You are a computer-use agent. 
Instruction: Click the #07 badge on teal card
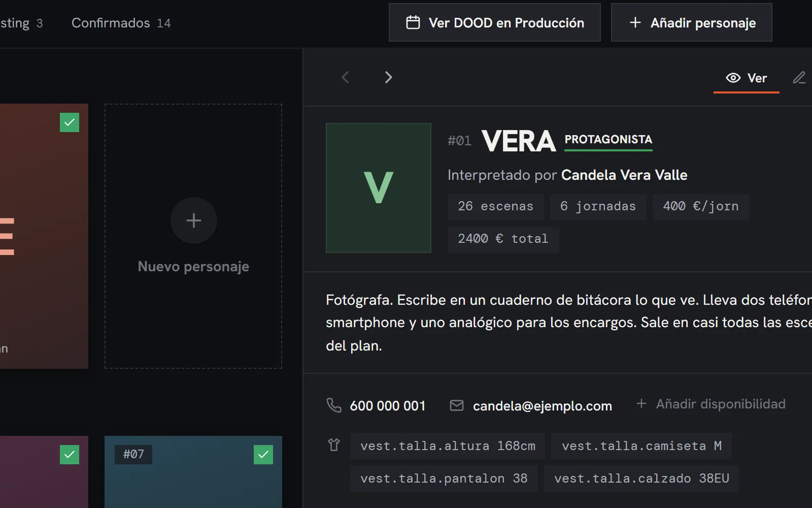(x=133, y=454)
